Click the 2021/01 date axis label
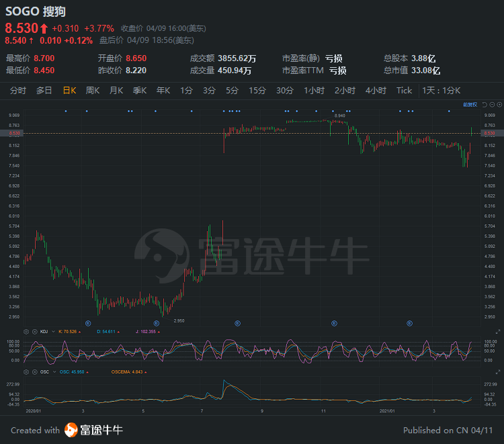Viewport: 504px width, 444px height. click(x=387, y=411)
